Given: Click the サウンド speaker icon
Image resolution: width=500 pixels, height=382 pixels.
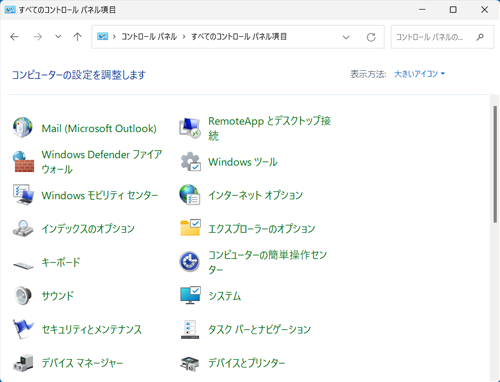Looking at the screenshot, I should (23, 295).
